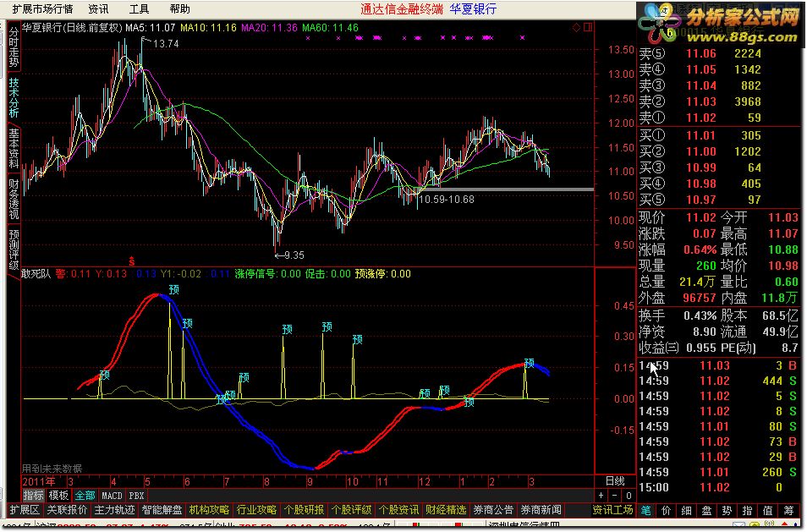Open the 资讯 menu

(x=98, y=8)
